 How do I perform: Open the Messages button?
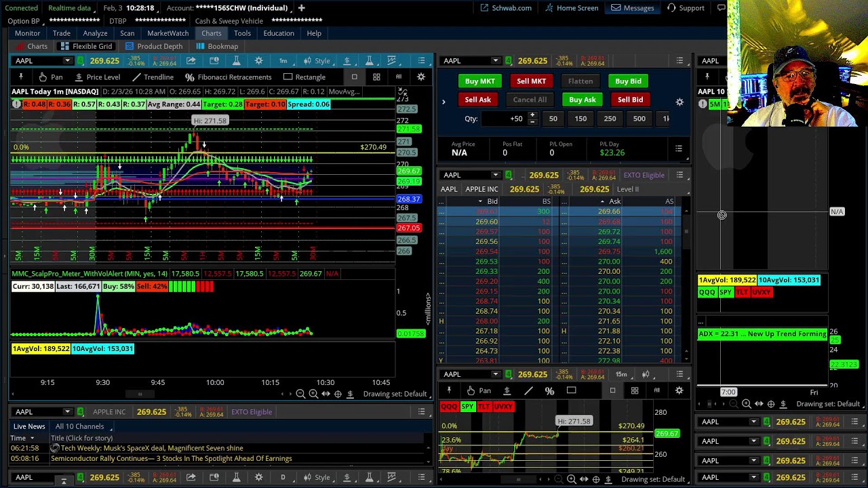coord(633,8)
